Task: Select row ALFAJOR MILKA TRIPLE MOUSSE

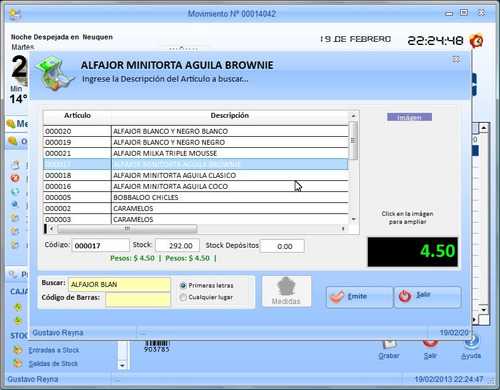Action: pyautogui.click(x=196, y=153)
